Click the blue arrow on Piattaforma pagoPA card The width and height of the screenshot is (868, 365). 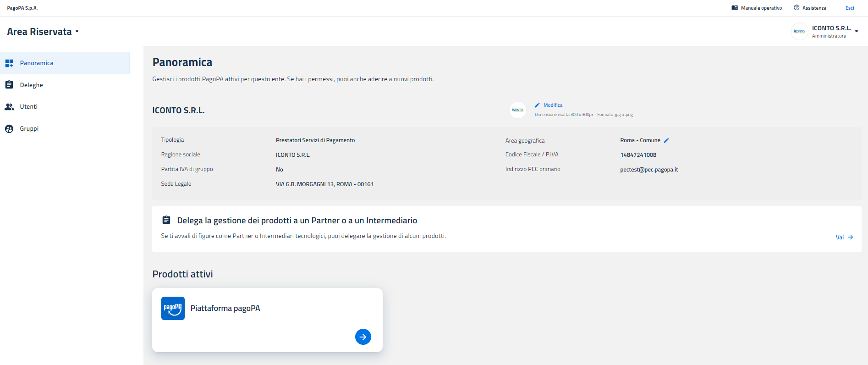point(363,337)
